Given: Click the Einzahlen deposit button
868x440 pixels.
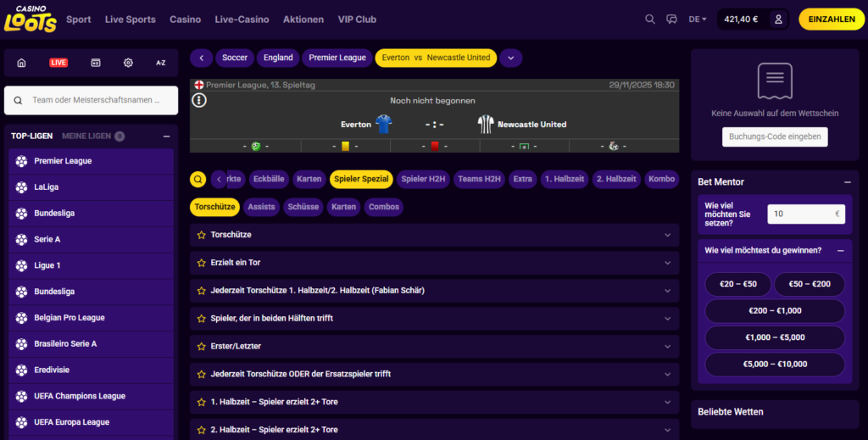Looking at the screenshot, I should tap(832, 19).
